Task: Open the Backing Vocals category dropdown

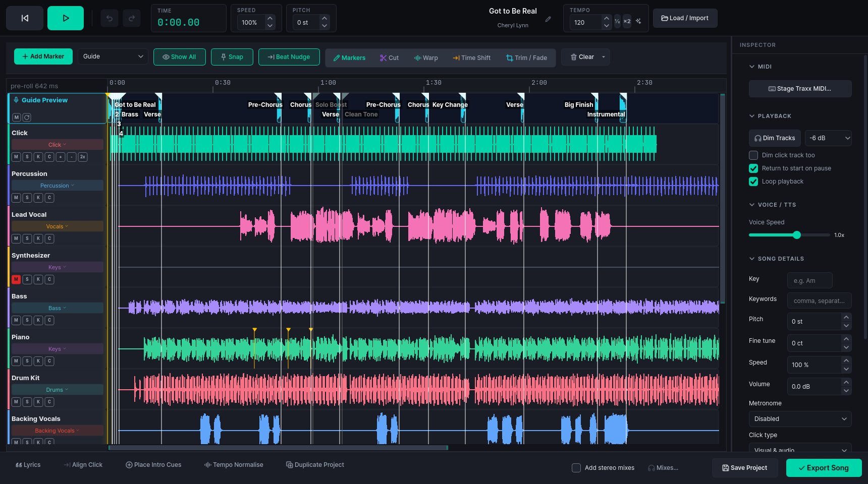Action: click(x=58, y=431)
